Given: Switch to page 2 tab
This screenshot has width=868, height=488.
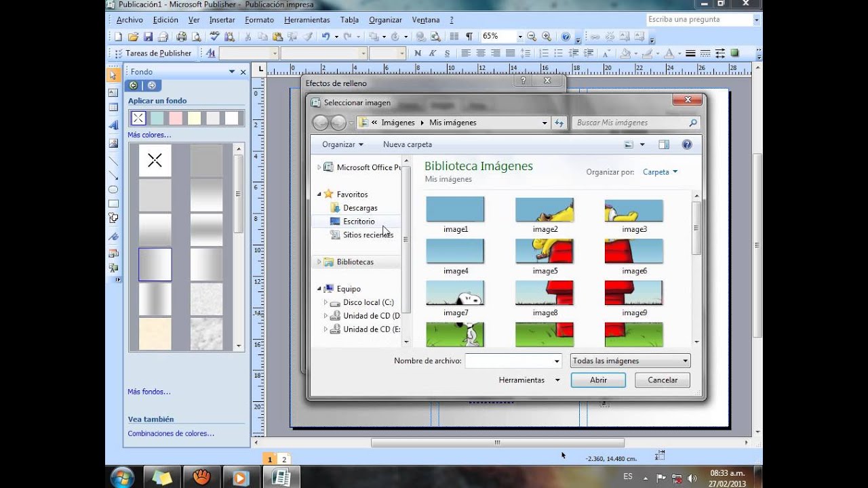Looking at the screenshot, I should pos(284,459).
